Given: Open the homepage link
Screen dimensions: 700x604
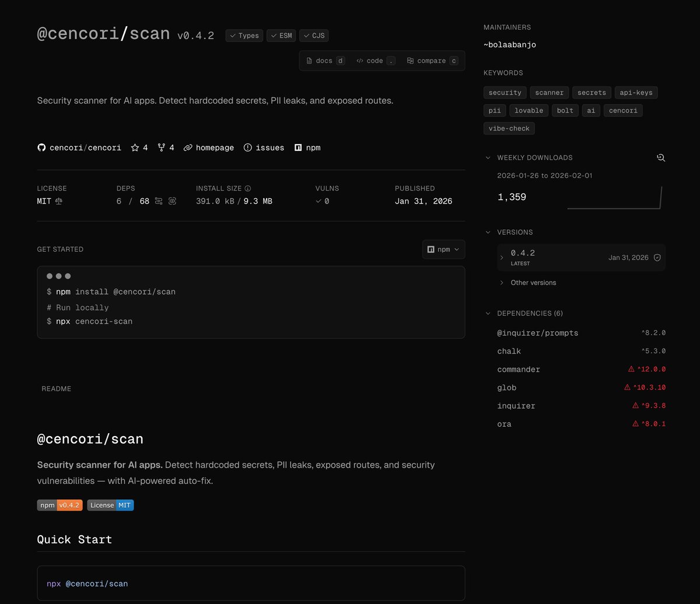Looking at the screenshot, I should click(209, 148).
